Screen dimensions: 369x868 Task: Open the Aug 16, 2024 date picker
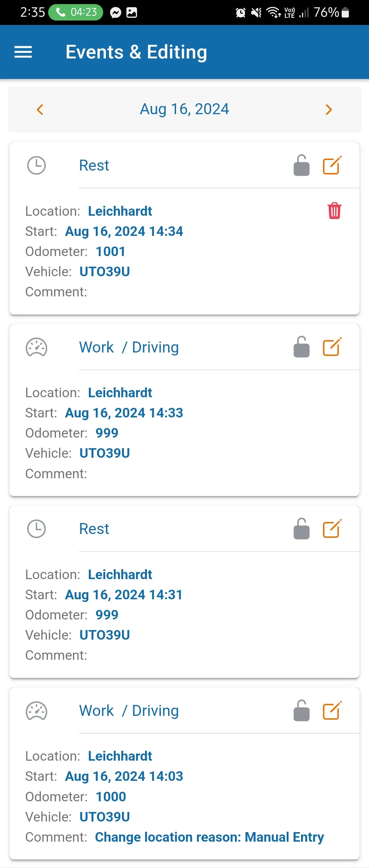[184, 109]
